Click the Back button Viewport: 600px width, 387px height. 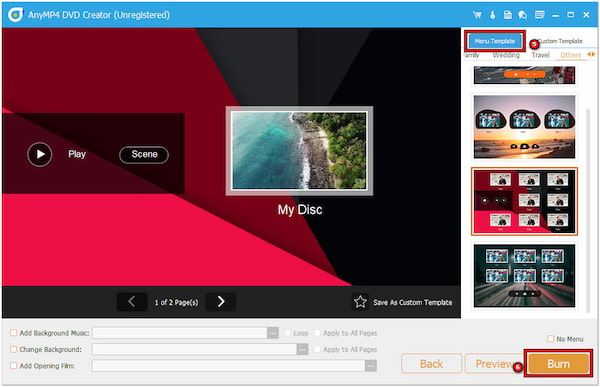[x=432, y=364]
